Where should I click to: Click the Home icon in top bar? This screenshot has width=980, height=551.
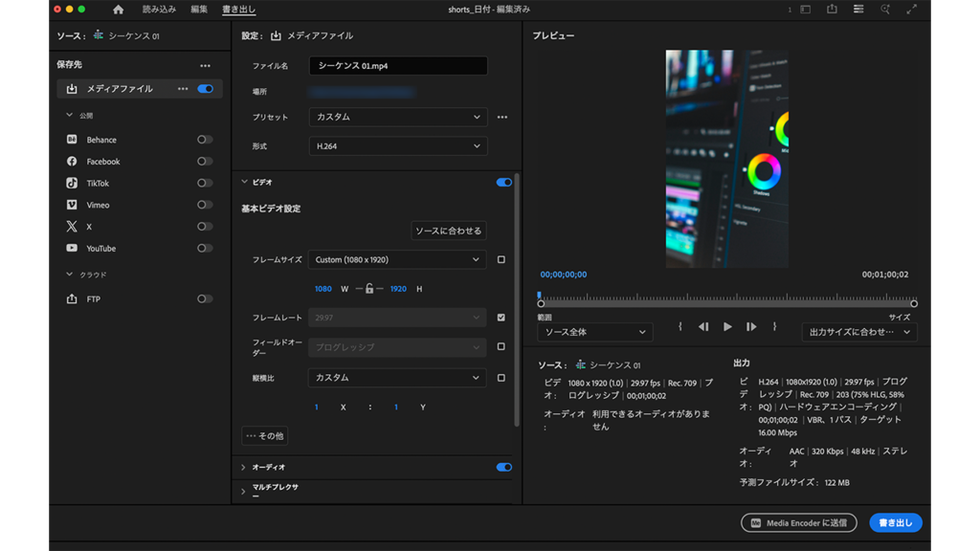[x=118, y=10]
